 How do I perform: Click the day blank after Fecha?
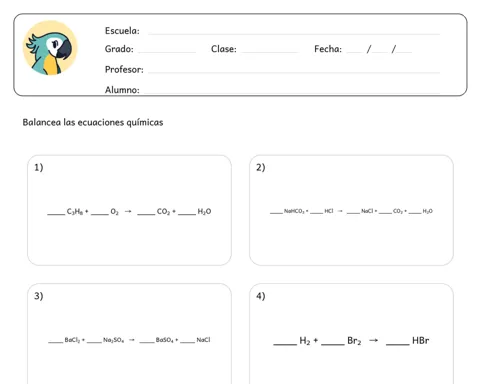pyautogui.click(x=354, y=52)
